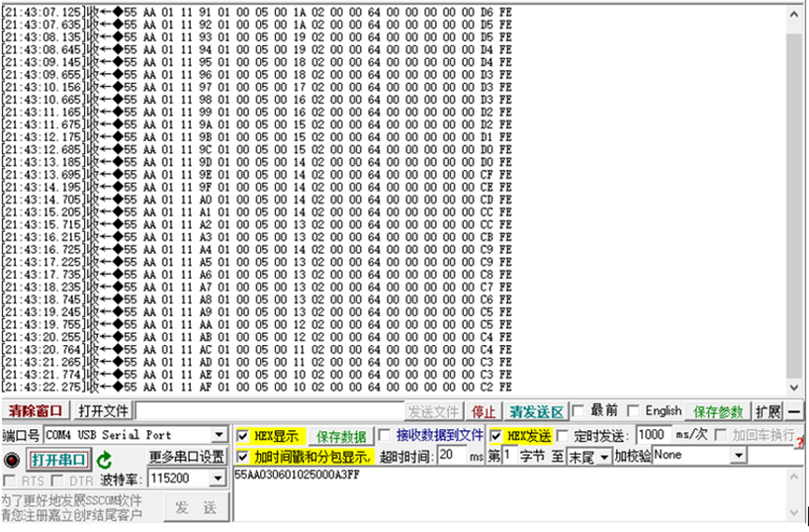Click the red question mark help icon
This screenshot has height=532, width=809.
point(800,442)
